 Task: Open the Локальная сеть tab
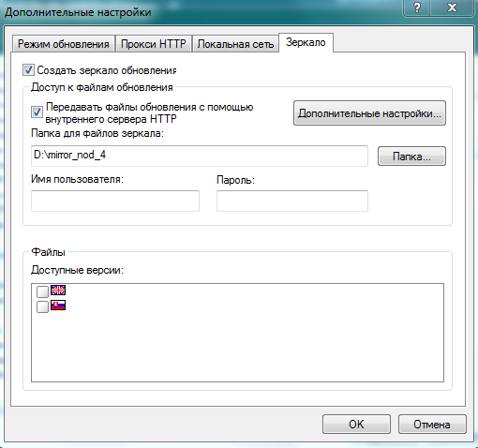(x=235, y=44)
